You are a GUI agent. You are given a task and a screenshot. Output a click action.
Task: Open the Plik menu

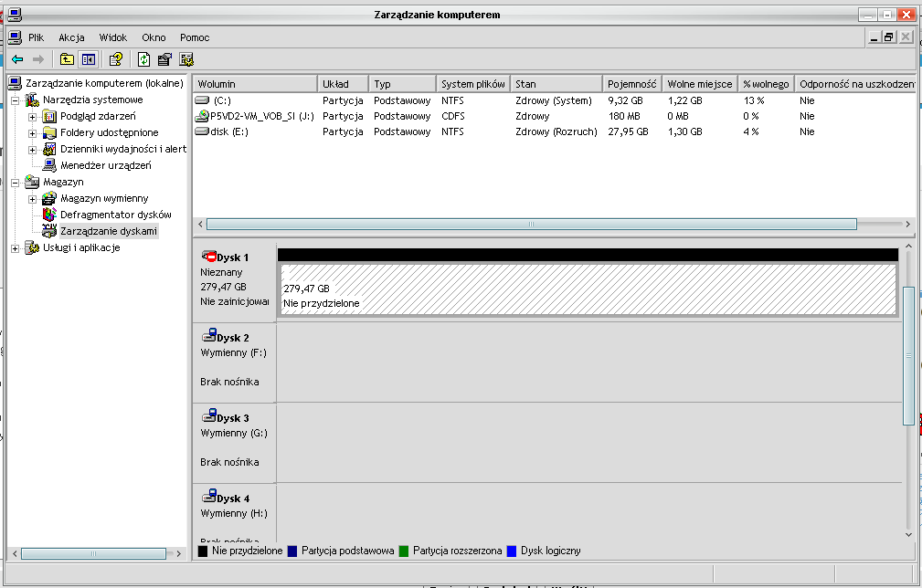(36, 37)
